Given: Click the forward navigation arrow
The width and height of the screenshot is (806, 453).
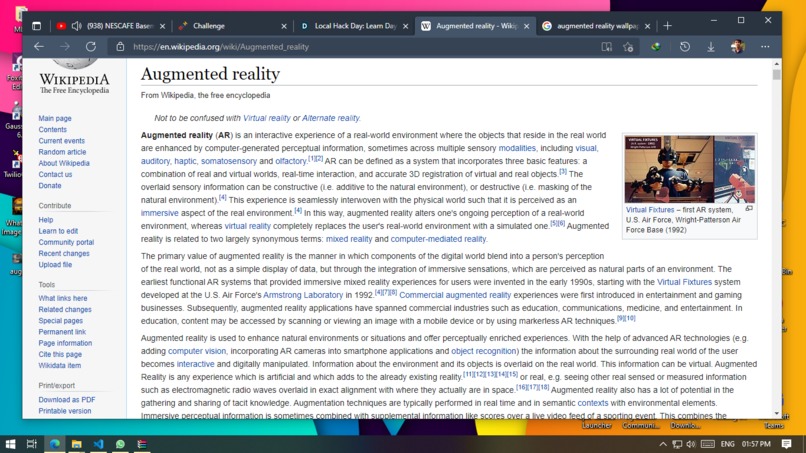Looking at the screenshot, I should point(65,47).
